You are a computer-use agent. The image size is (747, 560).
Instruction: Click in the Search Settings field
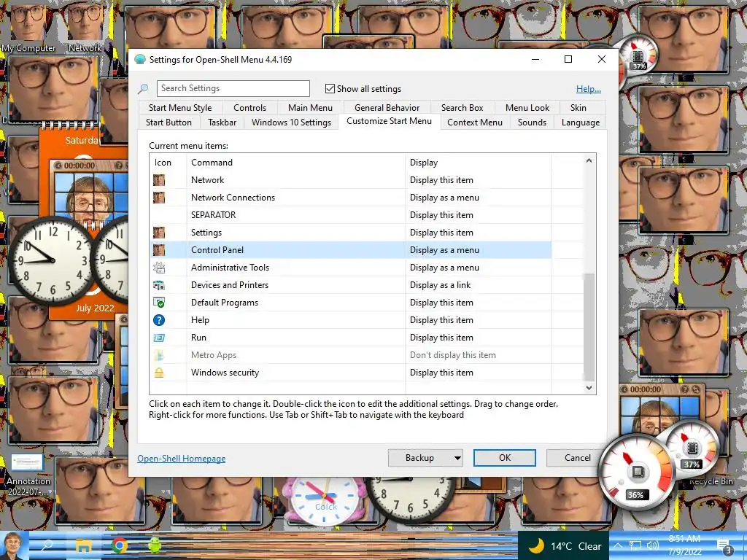(x=233, y=88)
